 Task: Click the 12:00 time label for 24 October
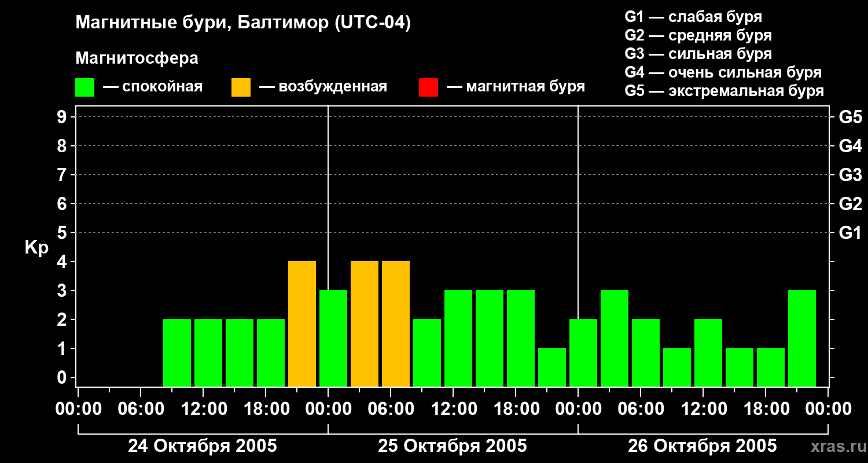point(203,409)
